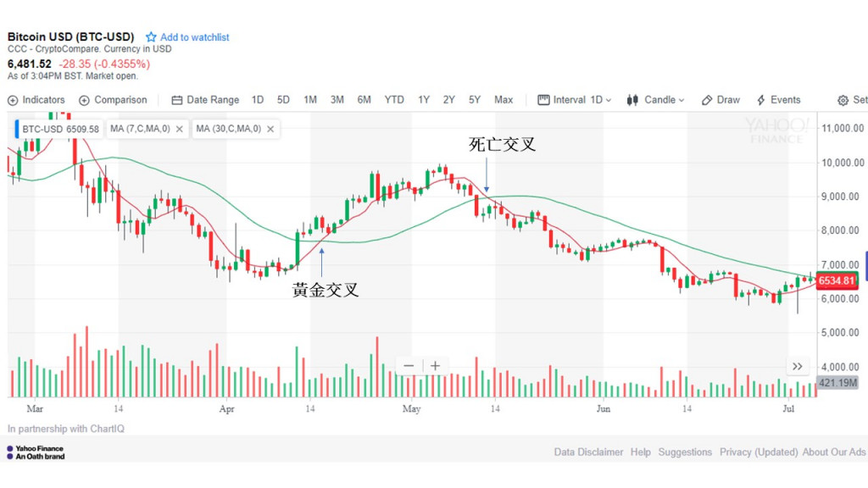Click the Bitcoin USD (BTC-USD) title
Image resolution: width=868 pixels, height=488 pixels.
(x=71, y=36)
